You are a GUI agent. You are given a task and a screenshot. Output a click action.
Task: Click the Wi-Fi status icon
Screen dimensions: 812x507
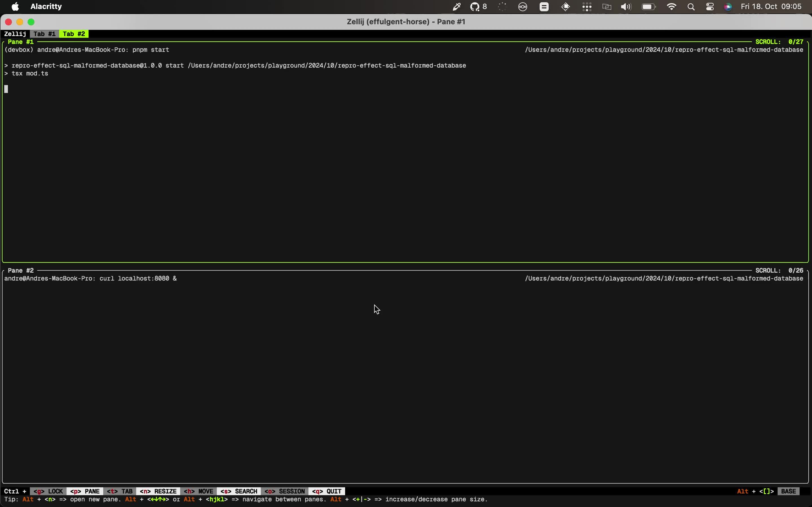671,7
